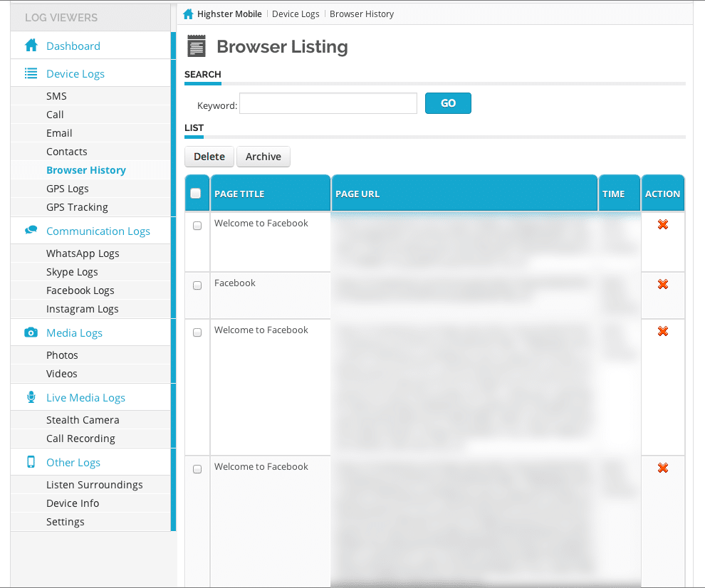The image size is (705, 588).
Task: Click the ACTION column header
Action: (x=663, y=194)
